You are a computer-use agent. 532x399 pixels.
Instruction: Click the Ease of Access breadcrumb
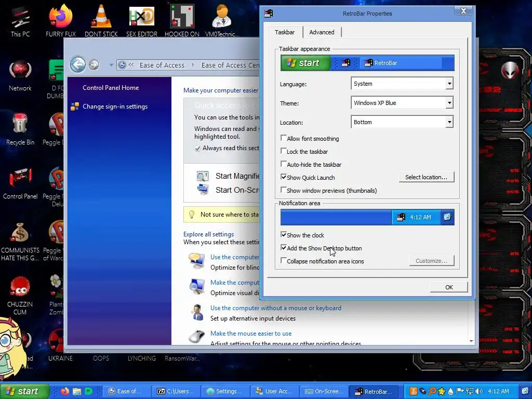tap(162, 65)
